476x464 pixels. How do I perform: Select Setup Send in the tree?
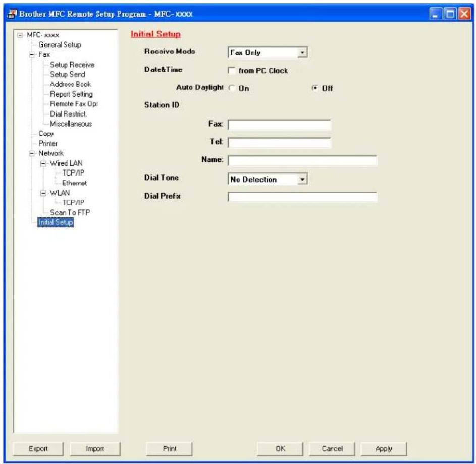[68, 74]
